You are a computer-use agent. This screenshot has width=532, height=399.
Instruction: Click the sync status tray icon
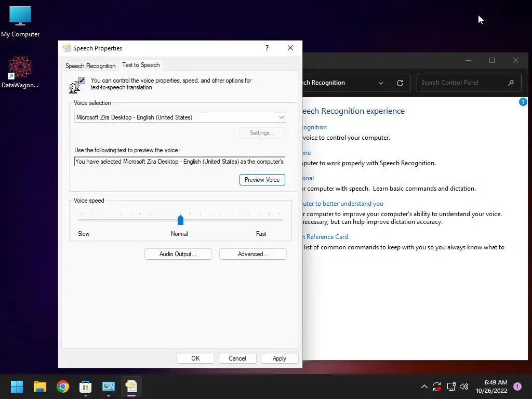pos(437,387)
